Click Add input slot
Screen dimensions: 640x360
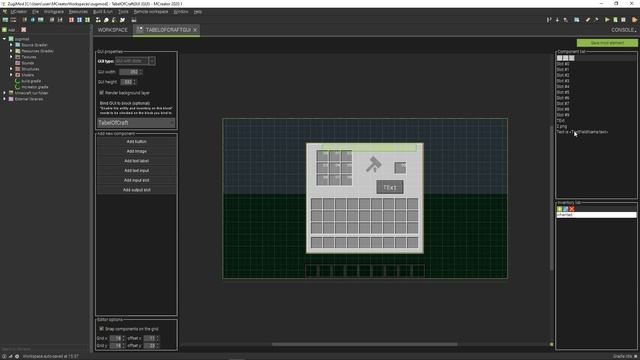click(x=136, y=180)
